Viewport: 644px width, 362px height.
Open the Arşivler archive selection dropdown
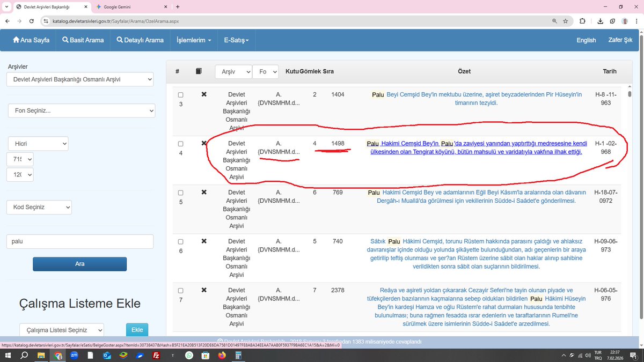pos(80,80)
